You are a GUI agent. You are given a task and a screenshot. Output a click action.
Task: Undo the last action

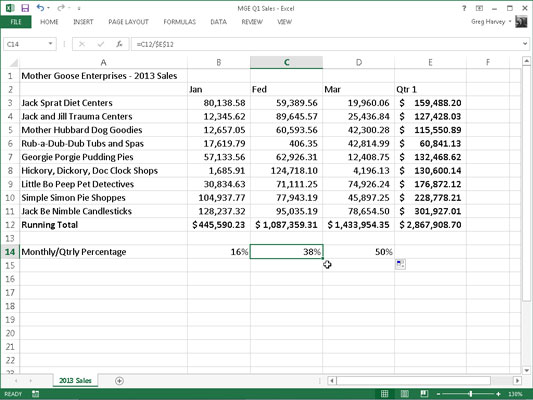[x=40, y=7]
